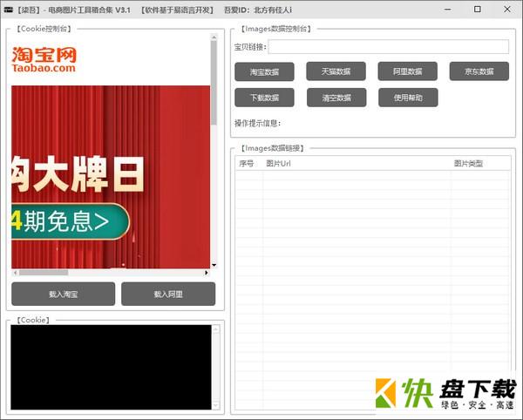Click horizontal scrollbar right arrow
Screen dimensions: 523x420
[x=207, y=273]
